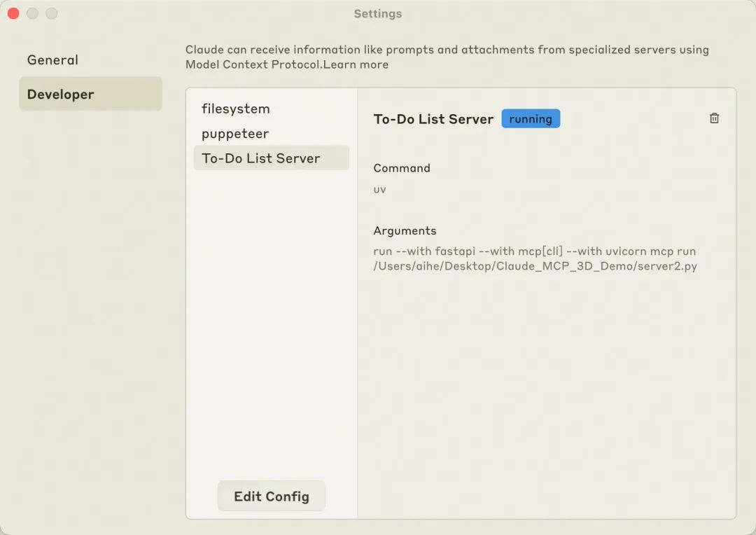Viewport: 756px width, 535px height.
Task: Click the Settings window title
Action: tap(377, 13)
